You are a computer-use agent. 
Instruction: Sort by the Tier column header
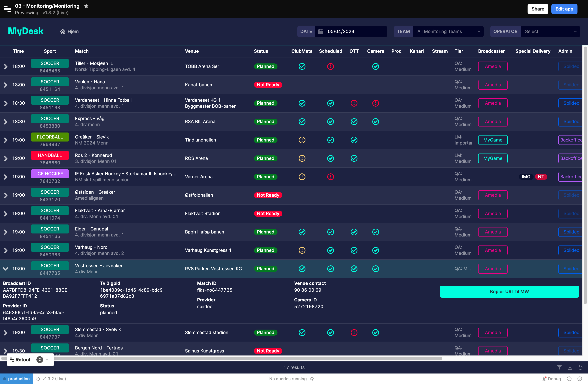click(x=459, y=51)
